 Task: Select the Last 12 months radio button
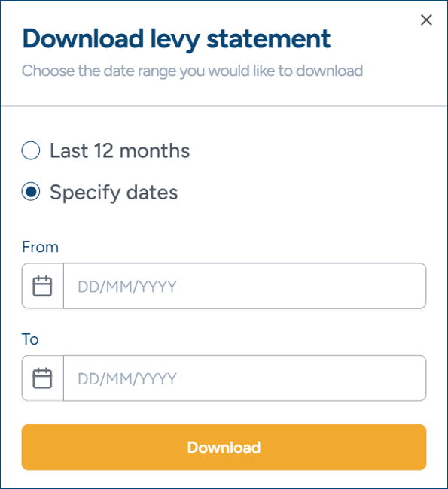pyautogui.click(x=31, y=150)
